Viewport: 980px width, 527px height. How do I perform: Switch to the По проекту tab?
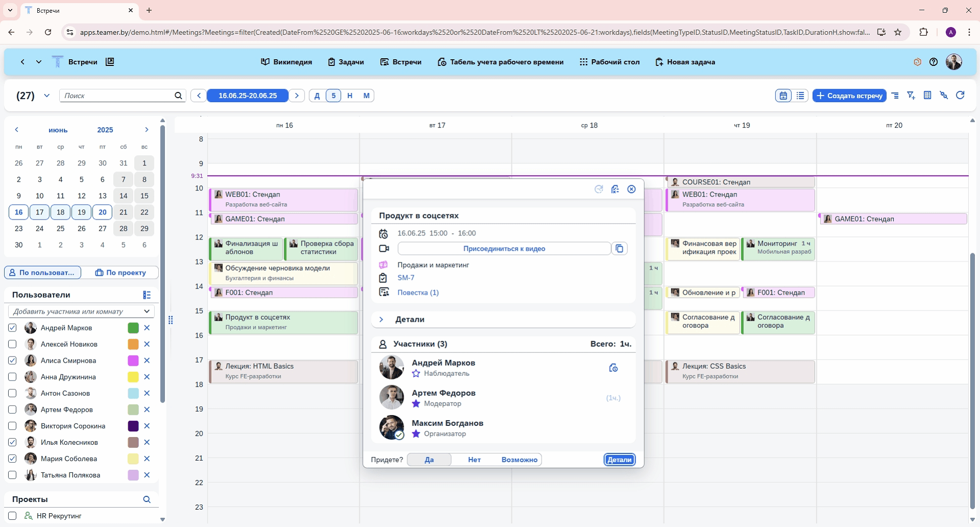click(120, 273)
